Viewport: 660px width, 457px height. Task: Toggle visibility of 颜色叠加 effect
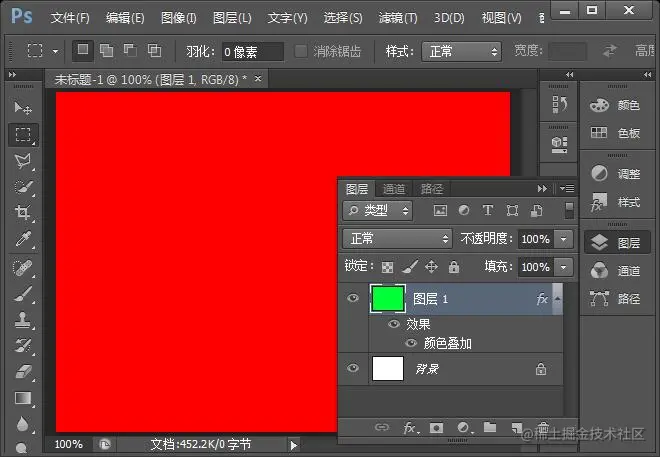(410, 343)
